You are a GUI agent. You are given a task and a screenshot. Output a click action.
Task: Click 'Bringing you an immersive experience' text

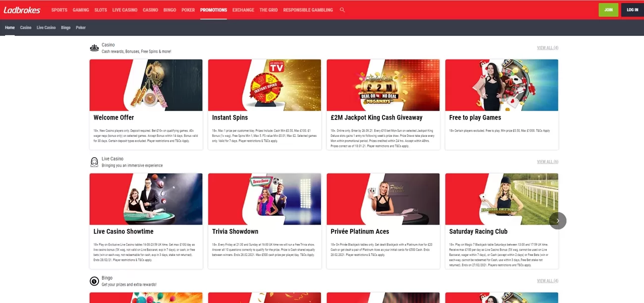pos(132,166)
